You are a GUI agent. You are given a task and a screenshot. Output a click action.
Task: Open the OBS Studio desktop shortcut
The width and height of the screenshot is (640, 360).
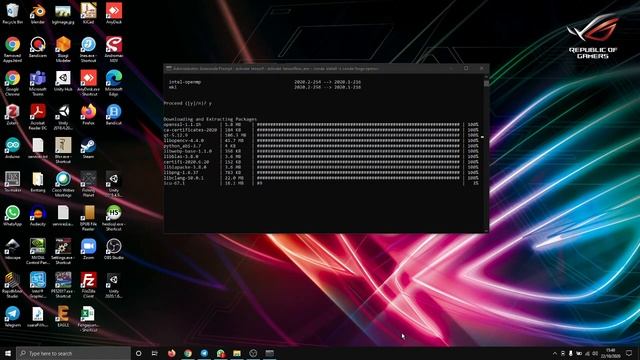click(x=113, y=249)
